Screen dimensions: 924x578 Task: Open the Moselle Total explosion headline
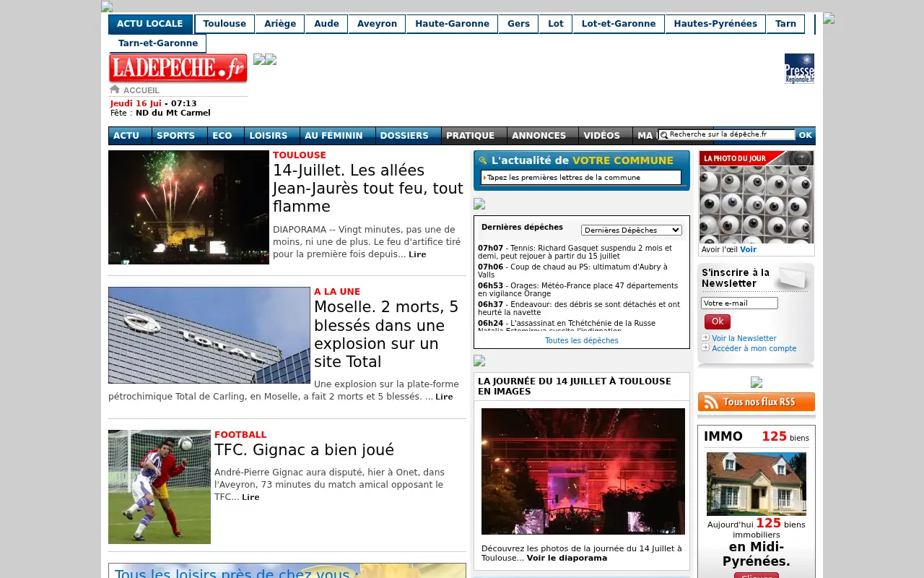tap(386, 335)
